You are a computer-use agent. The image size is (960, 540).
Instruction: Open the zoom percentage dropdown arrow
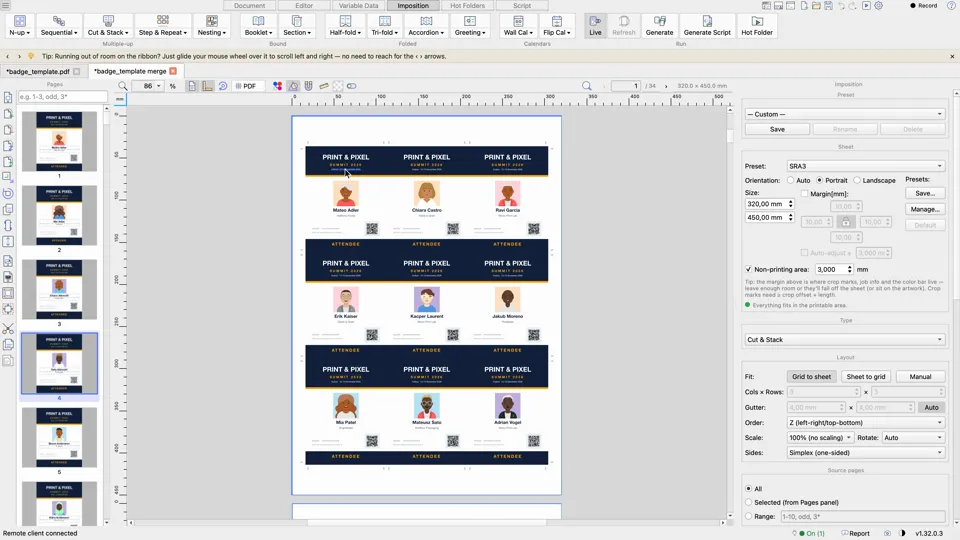point(159,86)
